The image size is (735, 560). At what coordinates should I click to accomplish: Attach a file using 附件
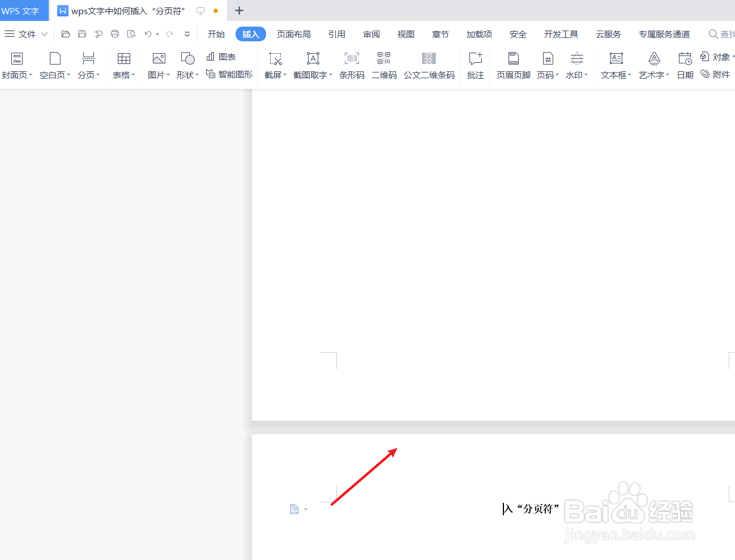pyautogui.click(x=715, y=74)
